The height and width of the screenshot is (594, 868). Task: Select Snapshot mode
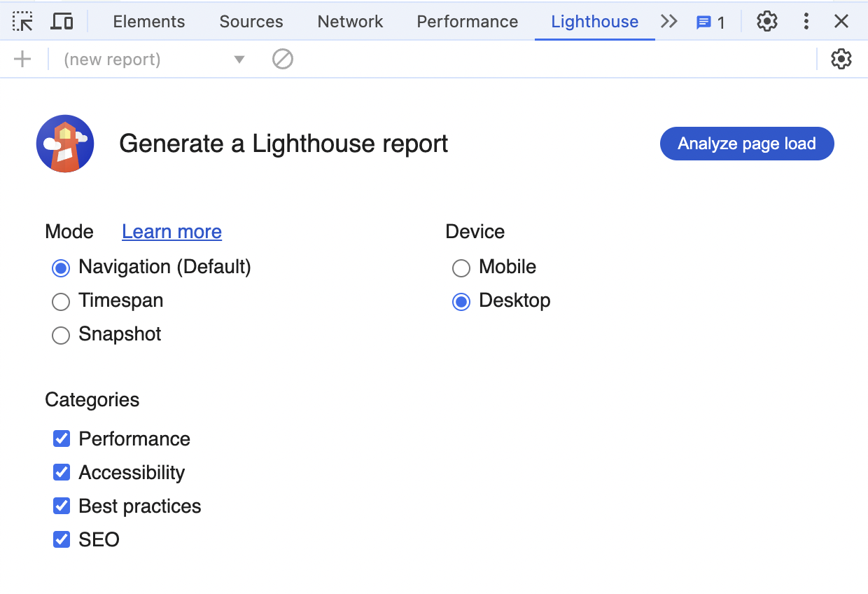(x=61, y=335)
